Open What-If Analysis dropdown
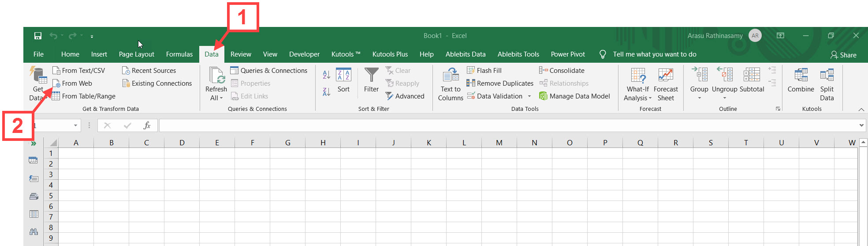 637,84
